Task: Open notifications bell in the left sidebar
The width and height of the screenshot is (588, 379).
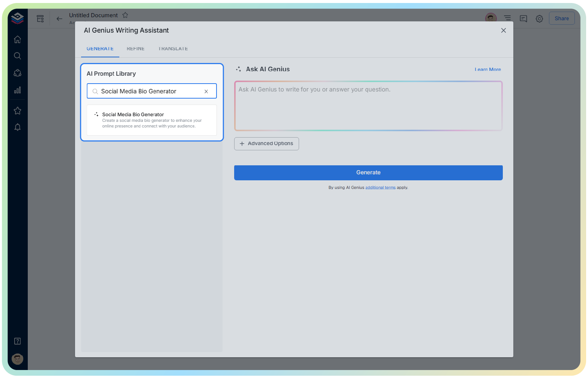Action: [x=17, y=127]
